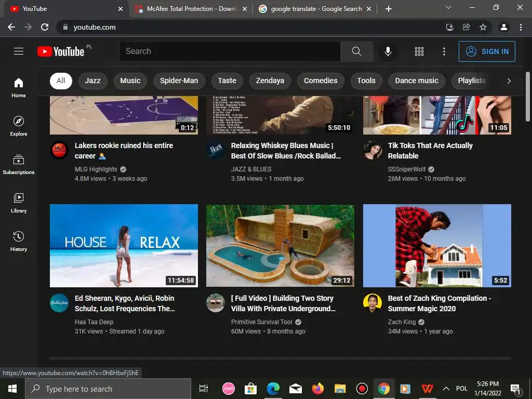532x399 pixels.
Task: Select the Zendaya filter chip
Action: [x=270, y=81]
